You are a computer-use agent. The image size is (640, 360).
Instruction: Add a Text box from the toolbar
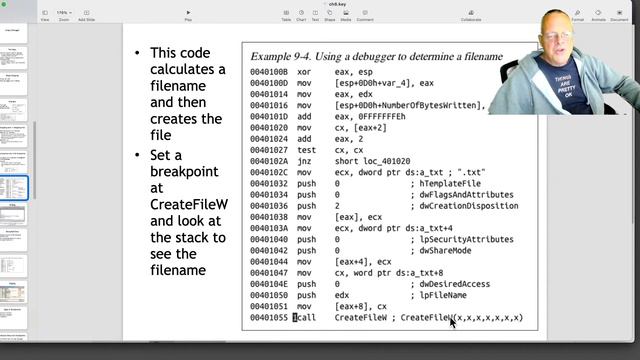315,16
